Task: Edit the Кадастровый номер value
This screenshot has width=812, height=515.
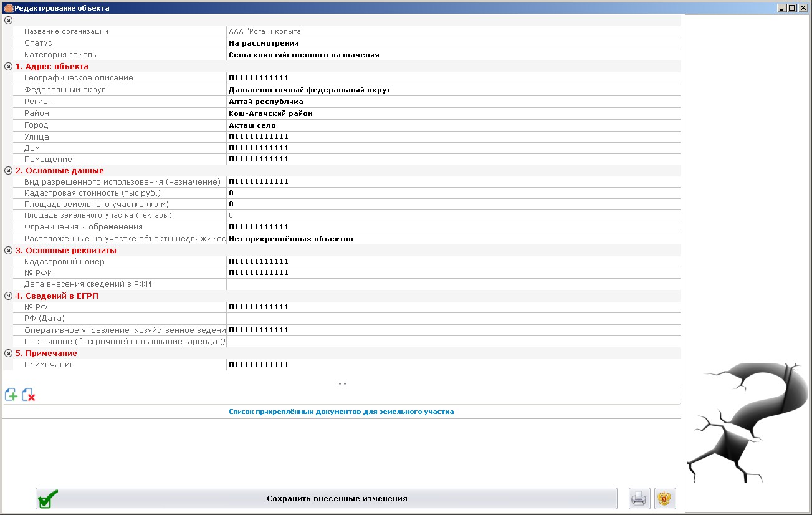Action: (x=454, y=261)
